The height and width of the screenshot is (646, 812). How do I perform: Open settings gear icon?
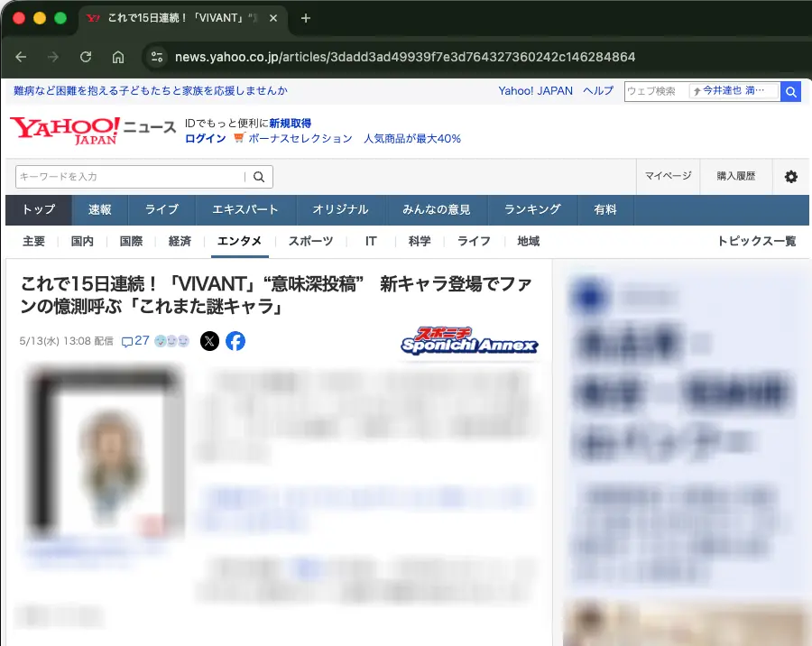(x=790, y=177)
